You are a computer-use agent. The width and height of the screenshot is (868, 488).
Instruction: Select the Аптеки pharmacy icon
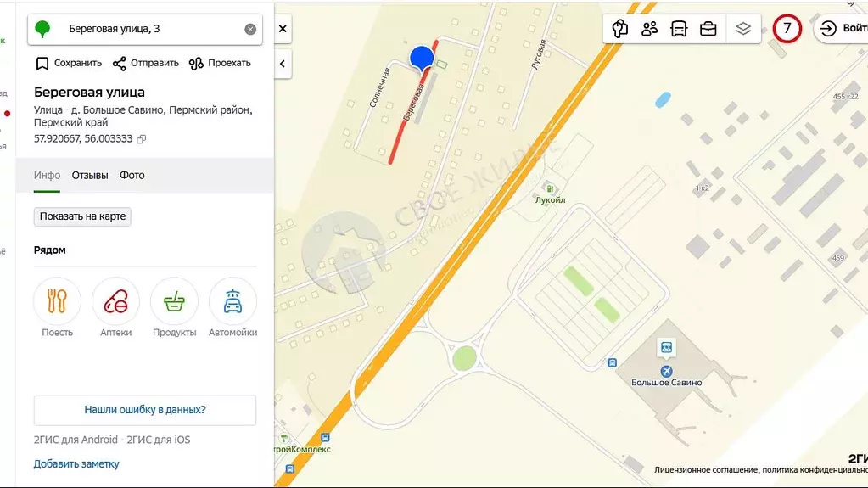pos(115,301)
